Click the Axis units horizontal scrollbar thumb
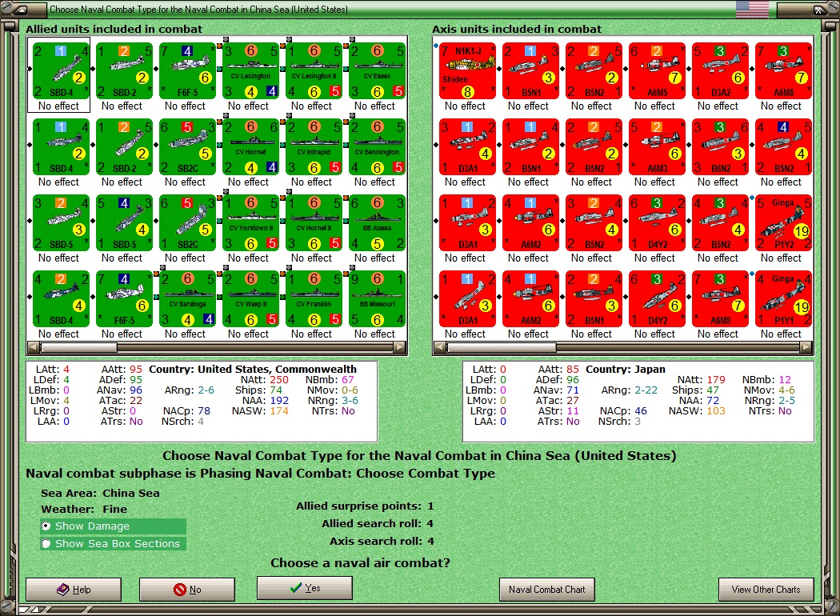The image size is (840, 616). 502,348
